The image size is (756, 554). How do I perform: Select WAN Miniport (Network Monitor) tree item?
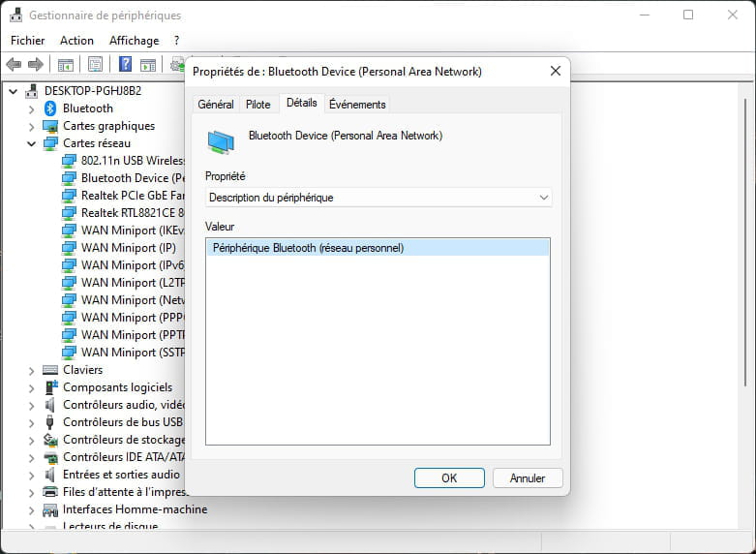[x=133, y=299]
